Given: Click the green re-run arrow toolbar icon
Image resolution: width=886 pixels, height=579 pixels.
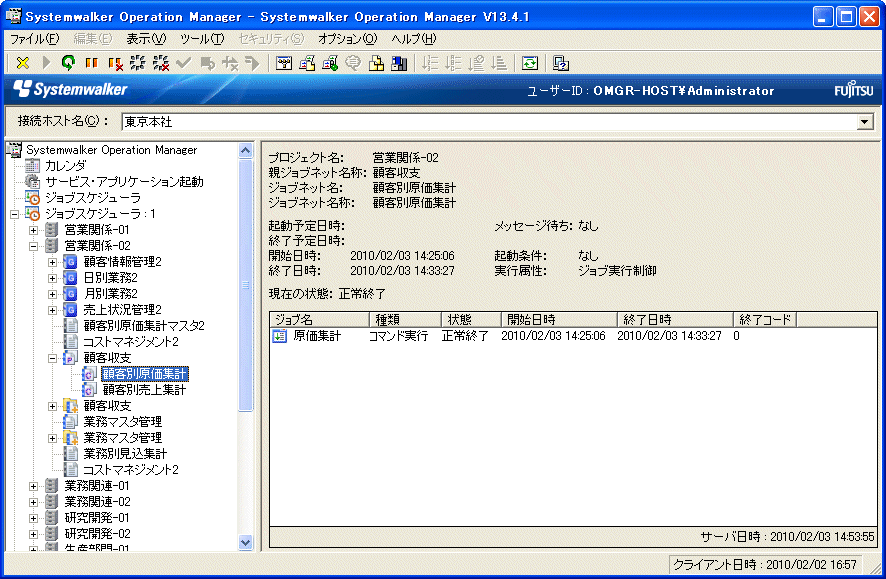Looking at the screenshot, I should pos(68,63).
